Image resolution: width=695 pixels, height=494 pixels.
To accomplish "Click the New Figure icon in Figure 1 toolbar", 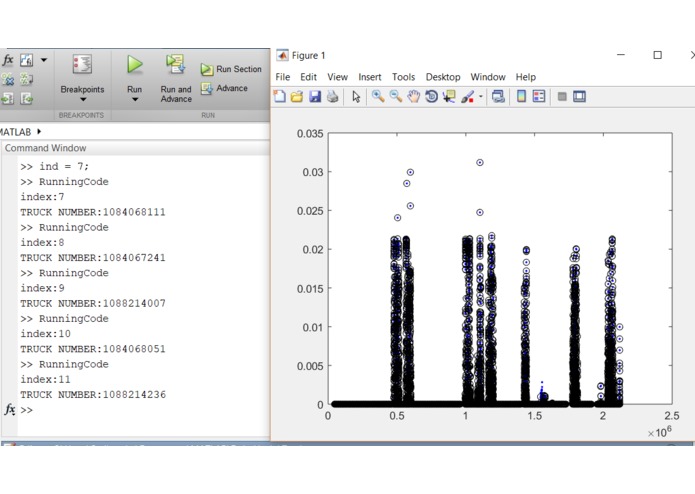I will [280, 96].
